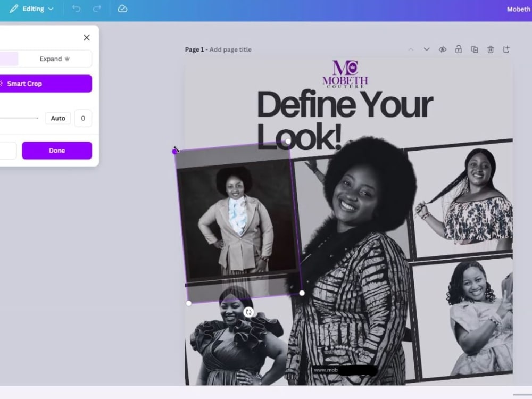532x399 pixels.
Task: Close the crop panel
Action: click(87, 37)
